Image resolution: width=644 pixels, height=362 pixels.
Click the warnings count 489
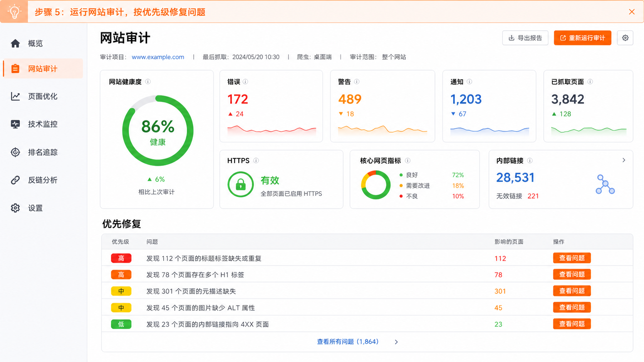click(350, 99)
